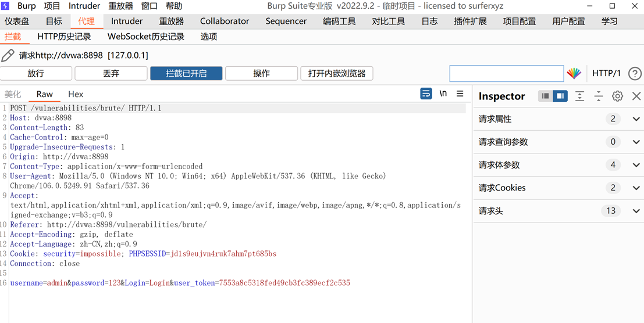Toggle the \n non-printable characters button
The width and height of the screenshot is (644, 323).
pos(443,94)
